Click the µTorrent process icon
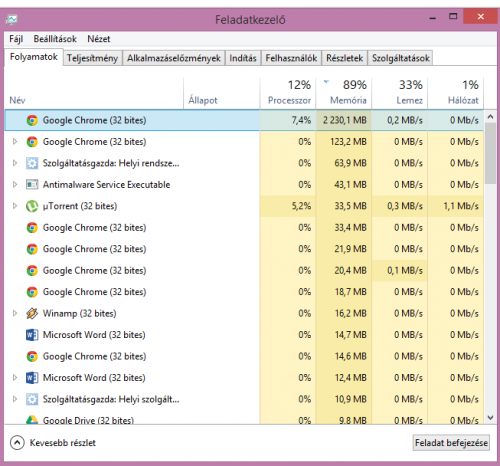The height and width of the screenshot is (466, 500). pos(32,206)
